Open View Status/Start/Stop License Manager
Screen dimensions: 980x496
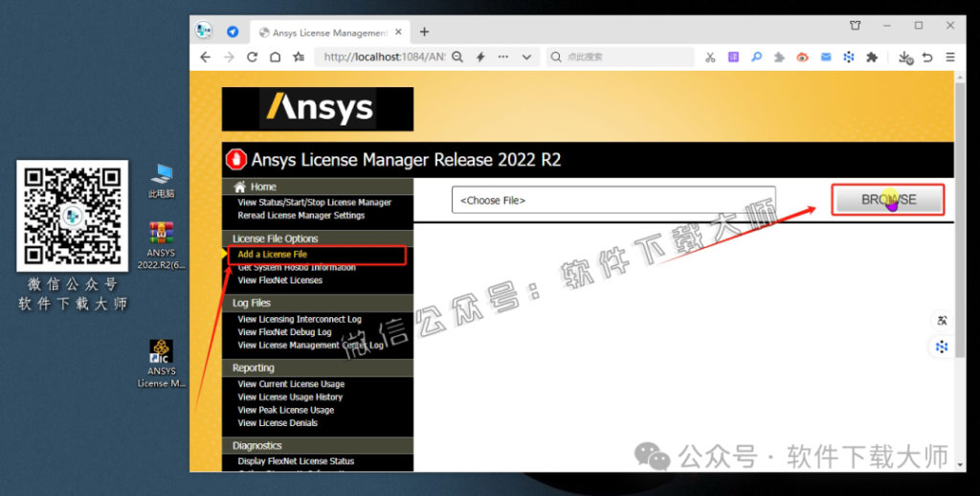tap(314, 202)
